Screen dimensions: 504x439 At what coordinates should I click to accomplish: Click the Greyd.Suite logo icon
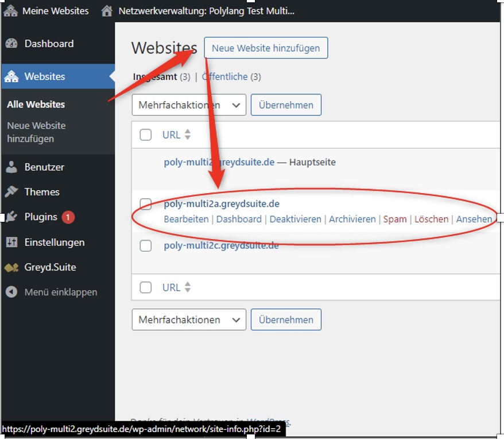(x=11, y=267)
